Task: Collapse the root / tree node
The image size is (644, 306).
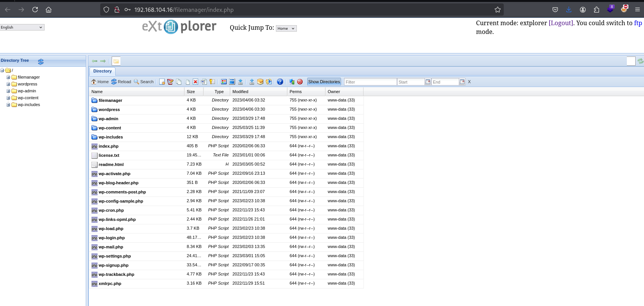Action: [2, 70]
